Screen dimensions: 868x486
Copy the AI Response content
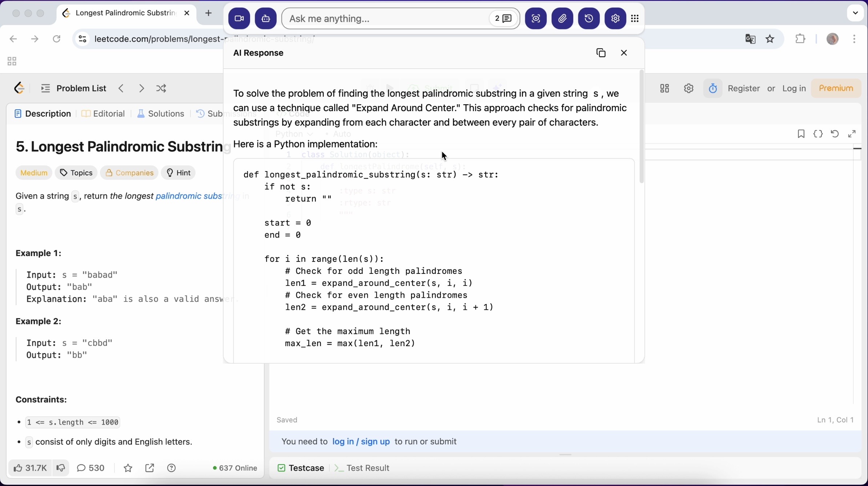tap(601, 53)
